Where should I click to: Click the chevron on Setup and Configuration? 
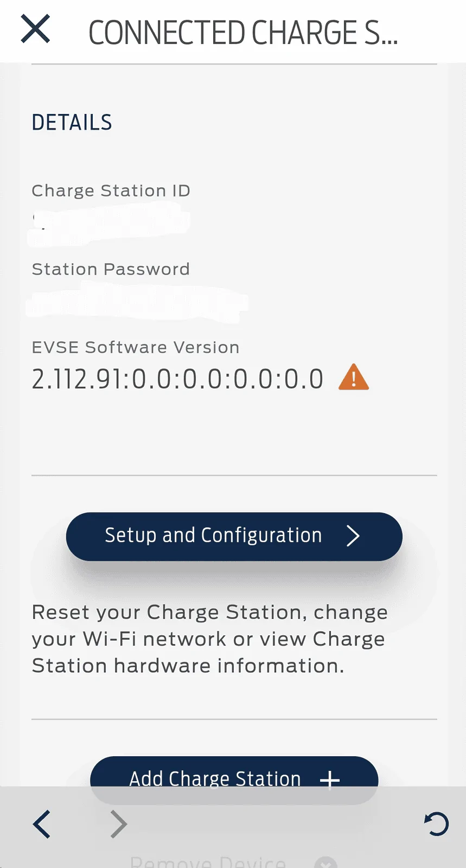click(x=353, y=536)
